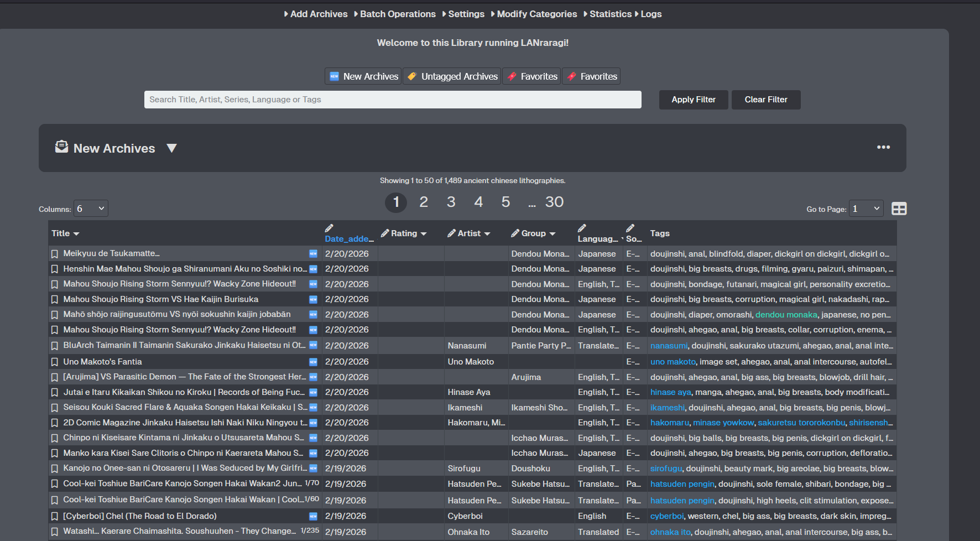
Task: Click the sirofugu tag link
Action: tap(666, 469)
